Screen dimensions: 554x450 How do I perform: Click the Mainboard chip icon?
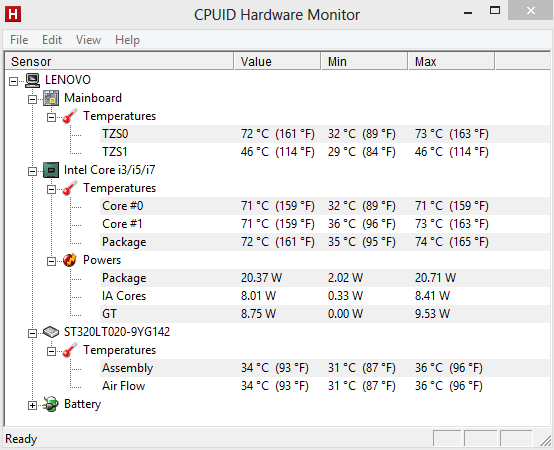[x=51, y=98]
